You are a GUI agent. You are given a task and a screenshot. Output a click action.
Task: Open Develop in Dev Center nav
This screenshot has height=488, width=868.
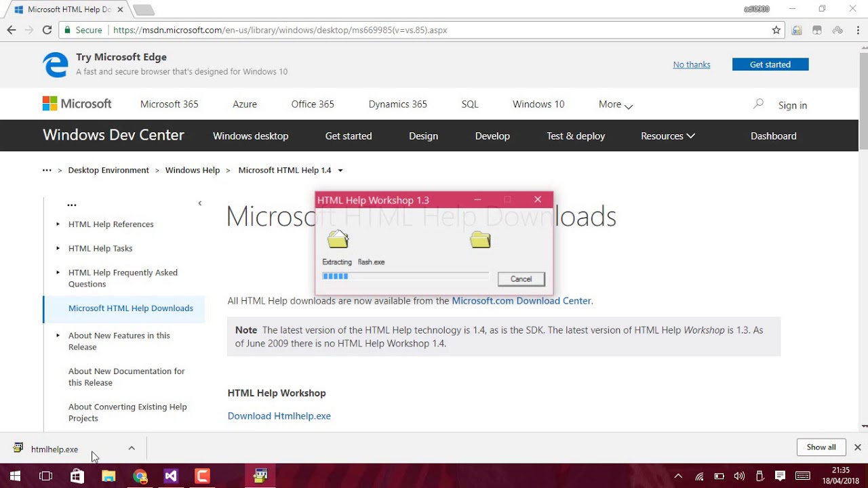click(492, 136)
